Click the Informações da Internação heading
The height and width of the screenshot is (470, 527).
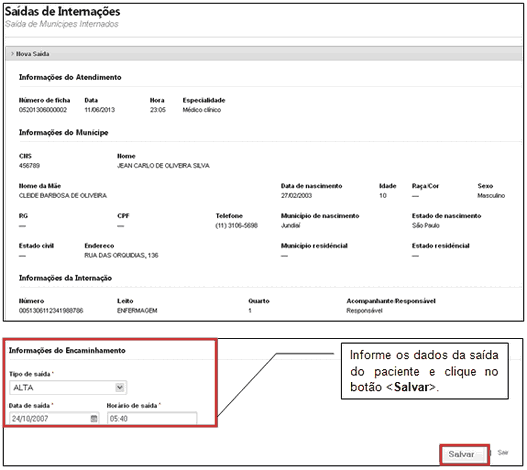(x=65, y=278)
